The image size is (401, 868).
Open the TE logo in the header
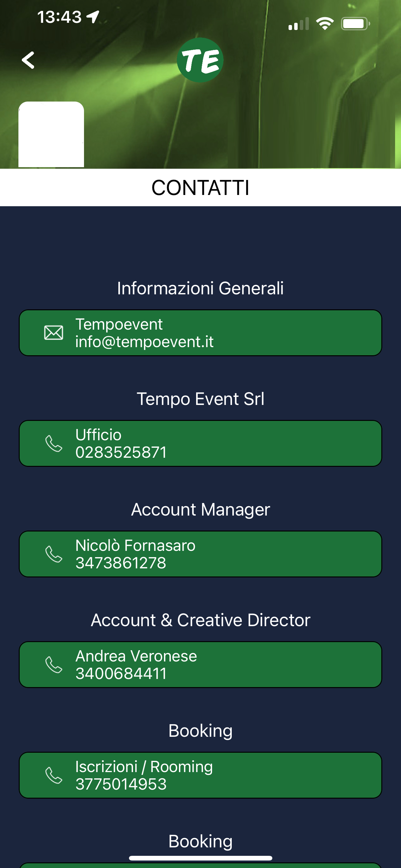(200, 60)
